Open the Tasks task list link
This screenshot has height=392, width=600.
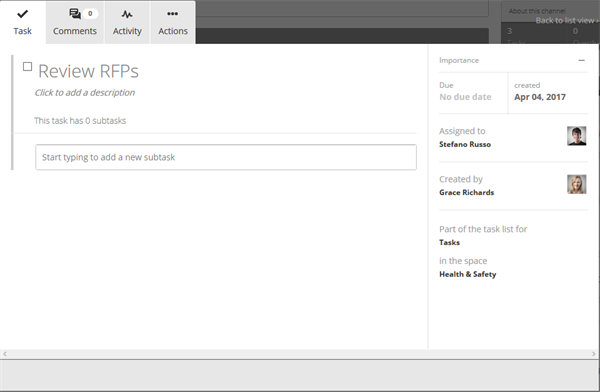[x=450, y=242]
